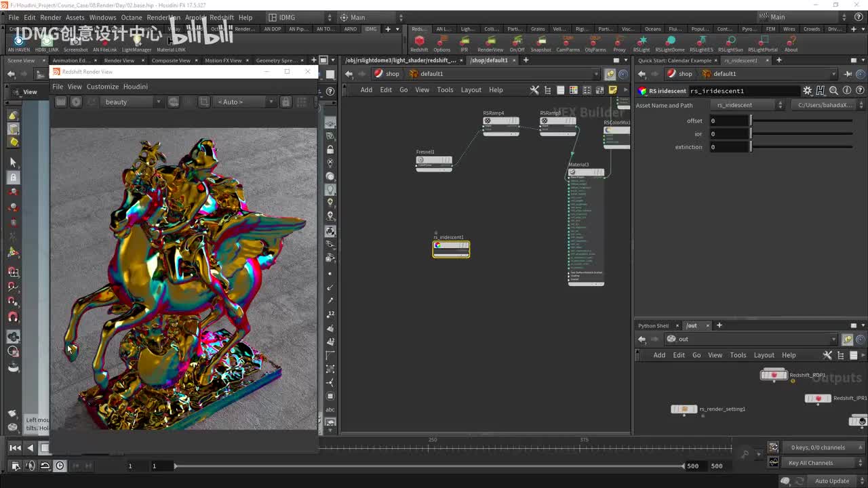
Task: Adjust the ior parameter slider
Action: tap(800, 134)
